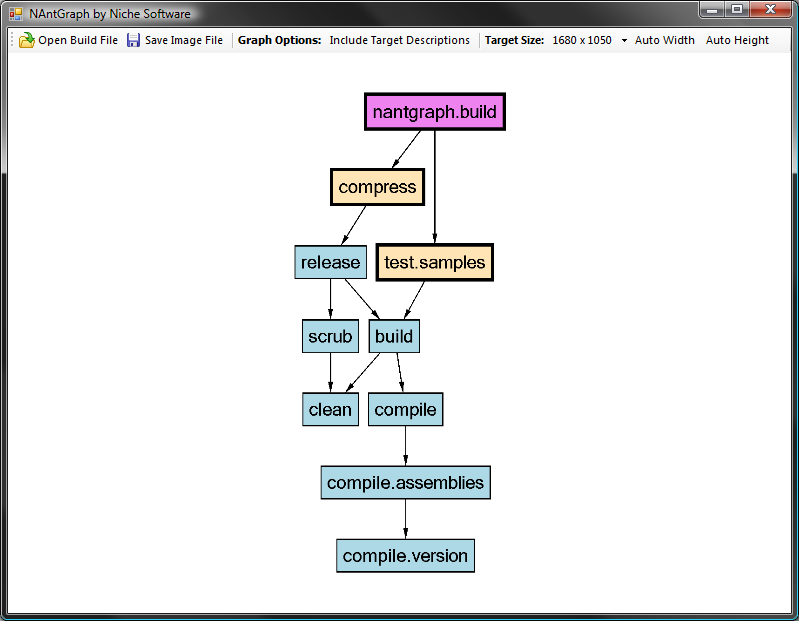Select the compress node
Viewport: 799px width, 621px height.
tap(377, 187)
